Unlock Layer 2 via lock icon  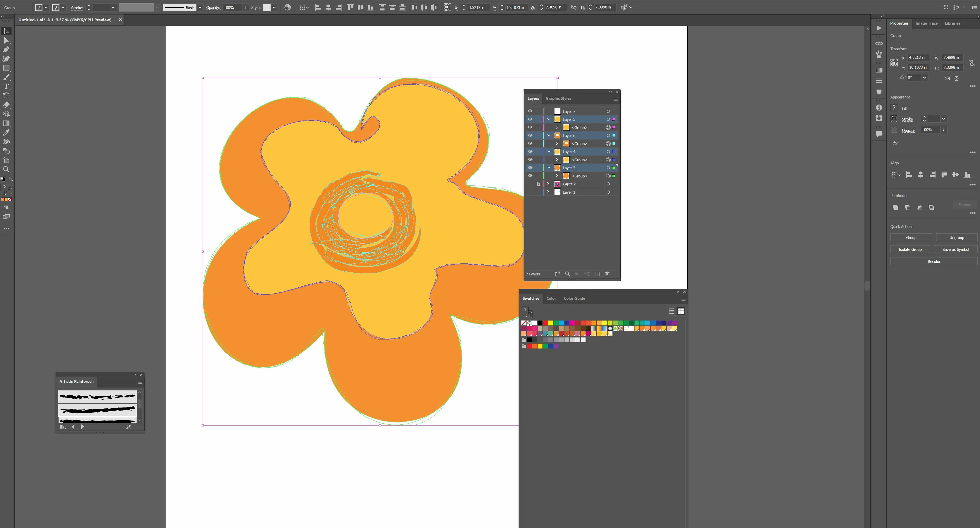coord(538,184)
